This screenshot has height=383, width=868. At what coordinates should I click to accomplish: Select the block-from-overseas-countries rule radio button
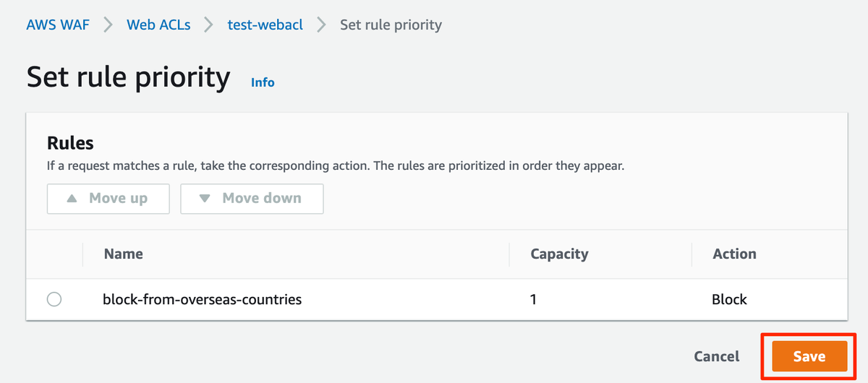coord(54,299)
